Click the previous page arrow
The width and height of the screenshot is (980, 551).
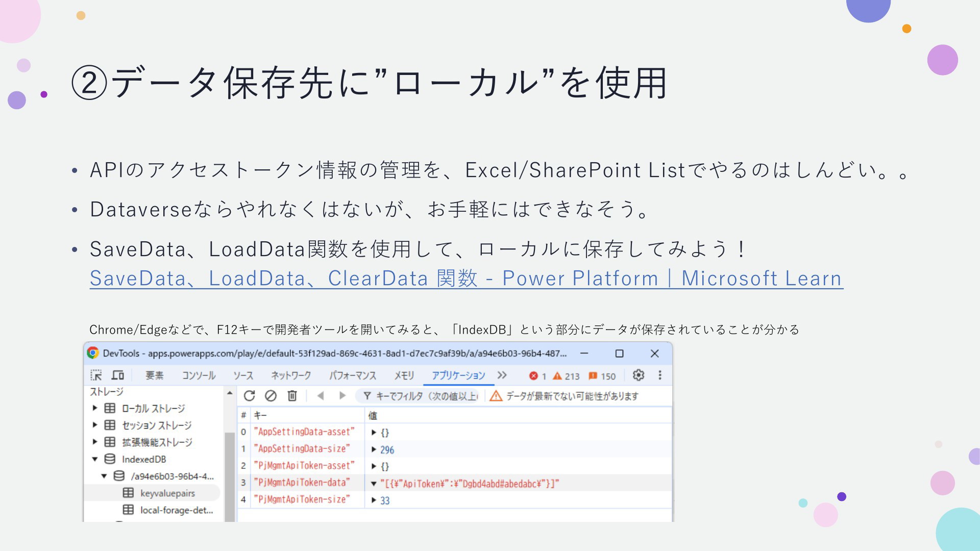(321, 396)
